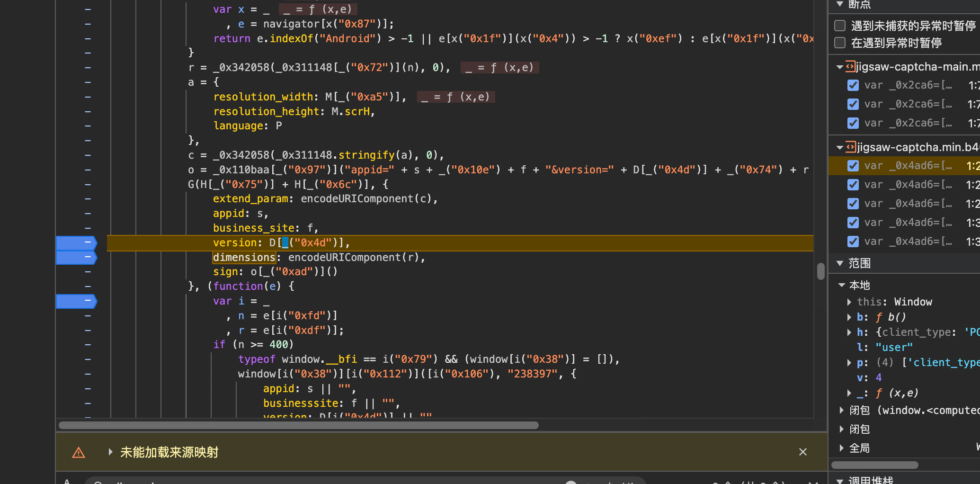Click the jigsaw-captcha.min file icon

pos(851,147)
